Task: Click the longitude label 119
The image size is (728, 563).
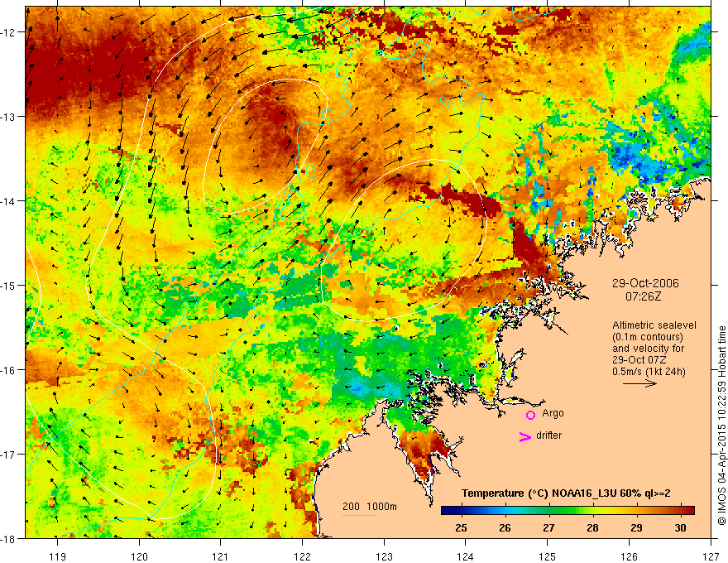Action: point(58,556)
